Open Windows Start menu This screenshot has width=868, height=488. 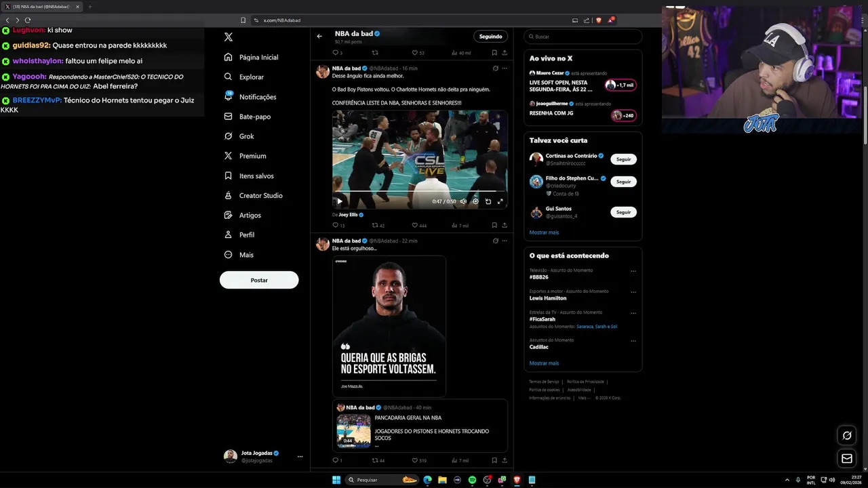point(336,480)
